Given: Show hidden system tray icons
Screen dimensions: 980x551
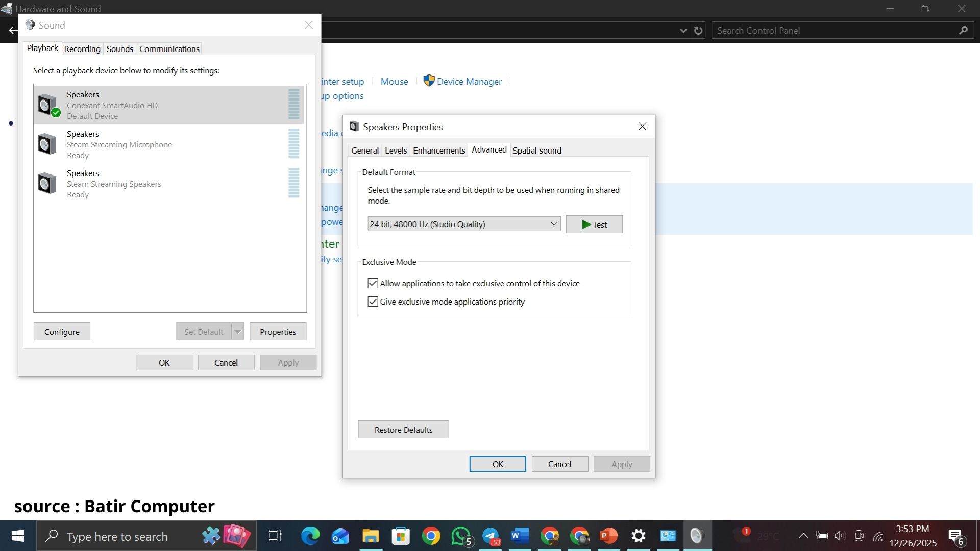Looking at the screenshot, I should point(803,536).
